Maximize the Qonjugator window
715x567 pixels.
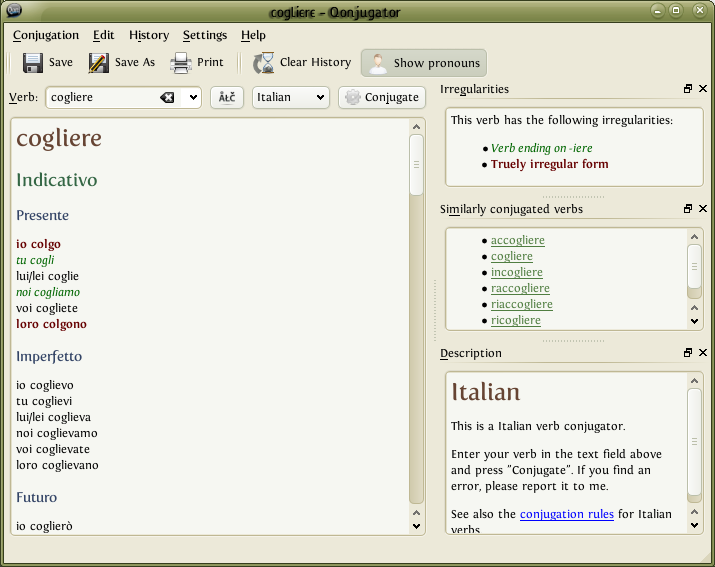tap(676, 10)
